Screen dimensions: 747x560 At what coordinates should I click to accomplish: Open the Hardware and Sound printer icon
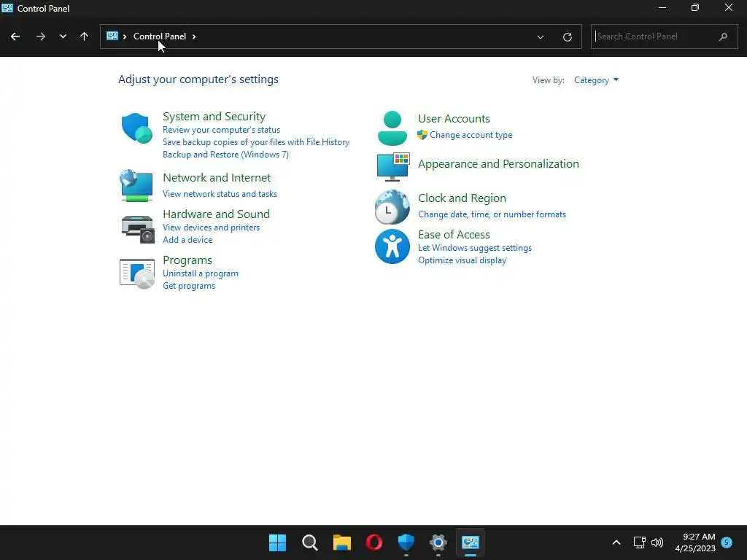pos(138,229)
